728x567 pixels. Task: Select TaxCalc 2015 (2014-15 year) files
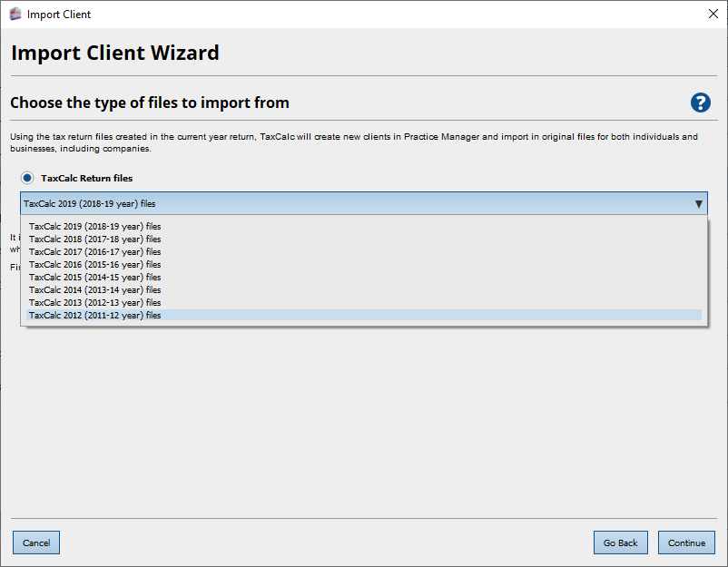point(94,278)
